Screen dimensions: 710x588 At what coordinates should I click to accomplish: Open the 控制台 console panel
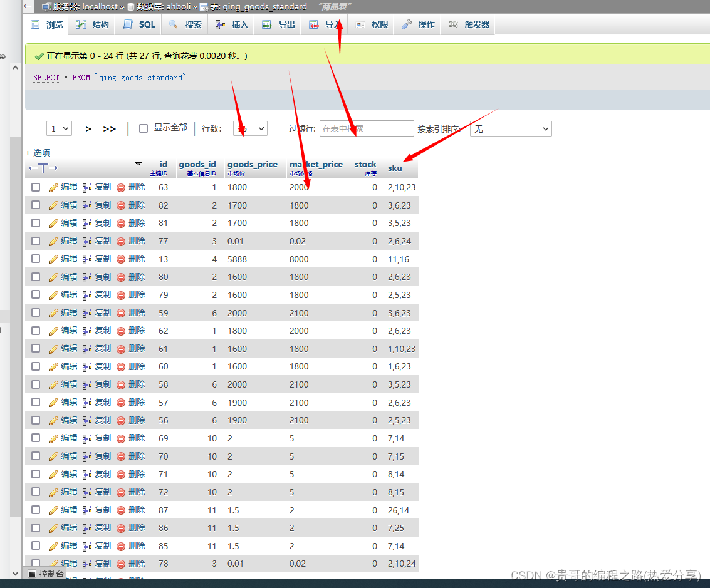(46, 574)
